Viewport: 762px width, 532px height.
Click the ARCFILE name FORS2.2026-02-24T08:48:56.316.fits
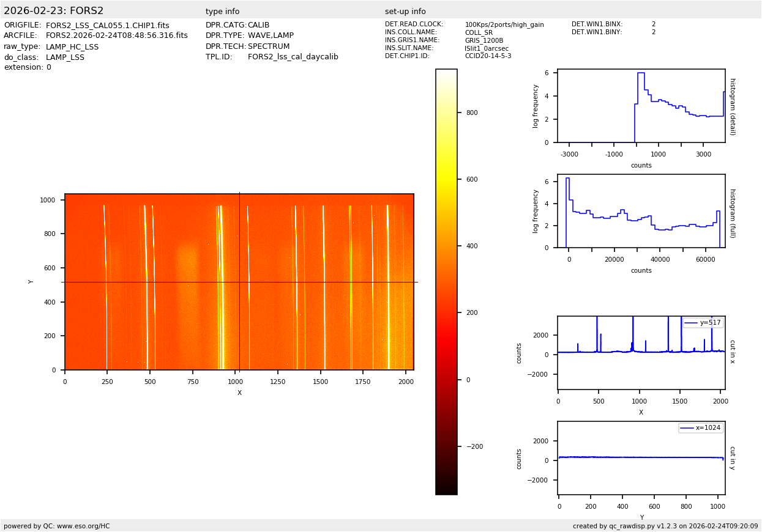(116, 36)
